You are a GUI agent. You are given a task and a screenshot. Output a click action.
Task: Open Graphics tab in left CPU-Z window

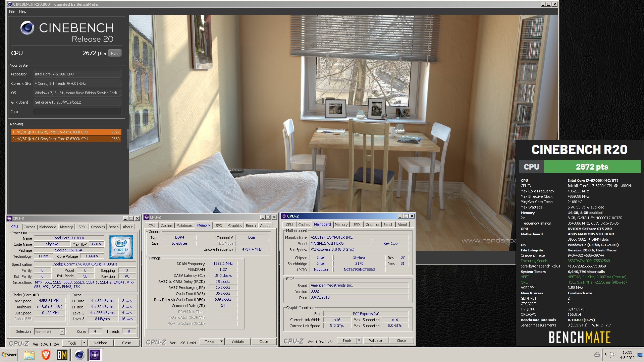click(x=98, y=227)
